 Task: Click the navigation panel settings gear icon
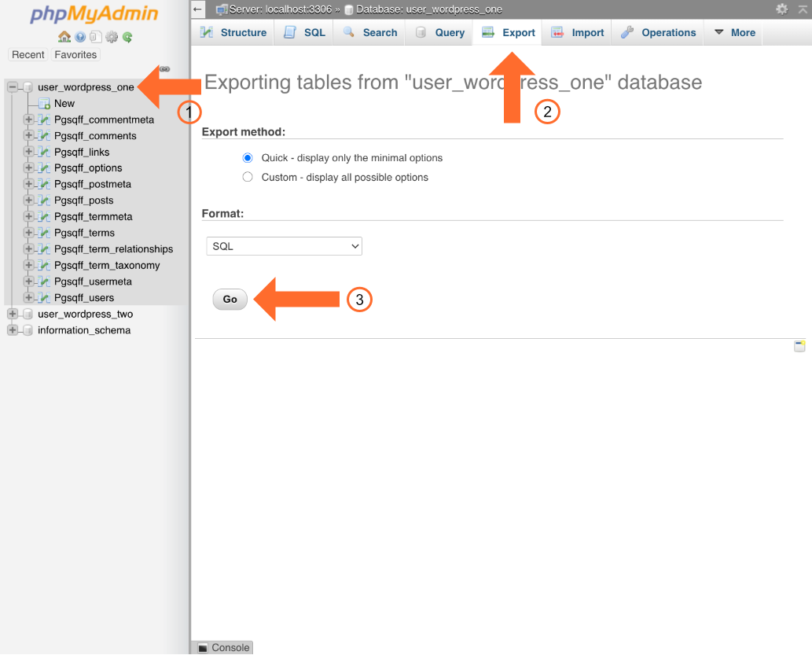112,37
